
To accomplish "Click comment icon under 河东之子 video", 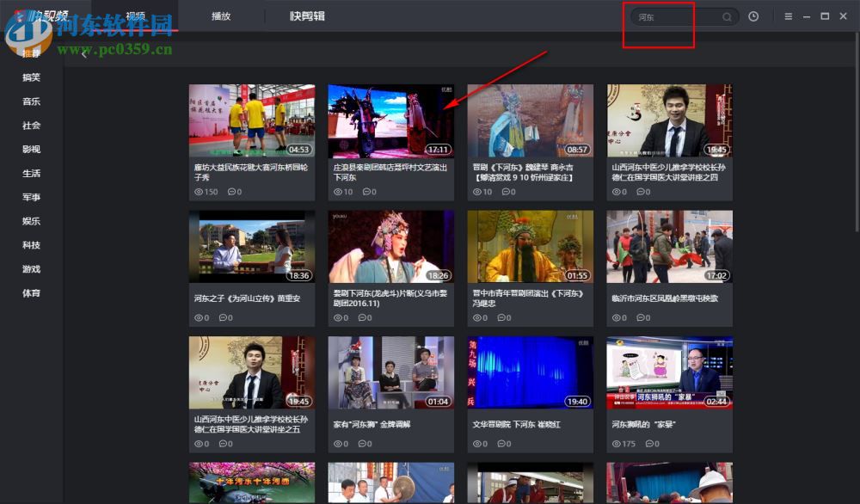I will coord(223,317).
